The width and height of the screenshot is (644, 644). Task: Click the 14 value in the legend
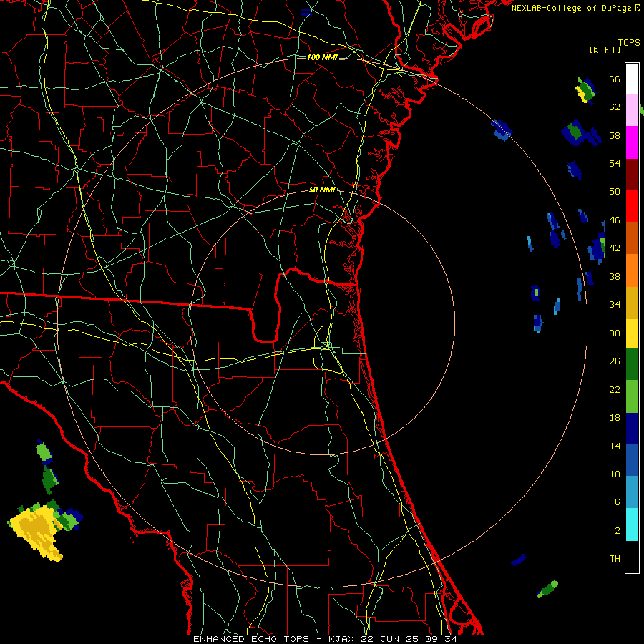tap(615, 446)
